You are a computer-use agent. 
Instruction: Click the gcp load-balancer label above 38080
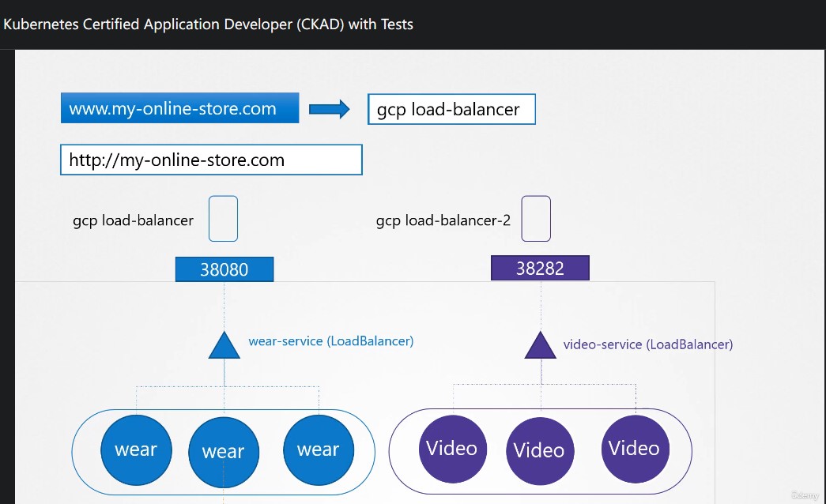pyautogui.click(x=134, y=220)
